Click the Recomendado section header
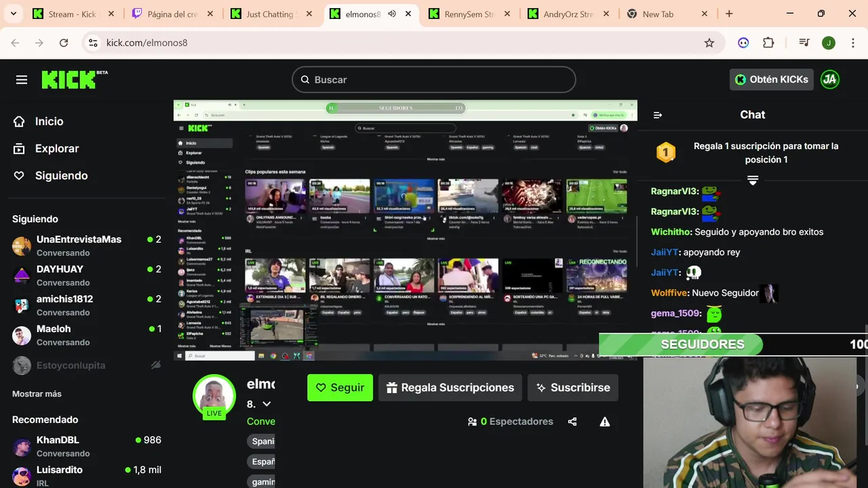Image resolution: width=868 pixels, height=488 pixels. click(x=45, y=420)
